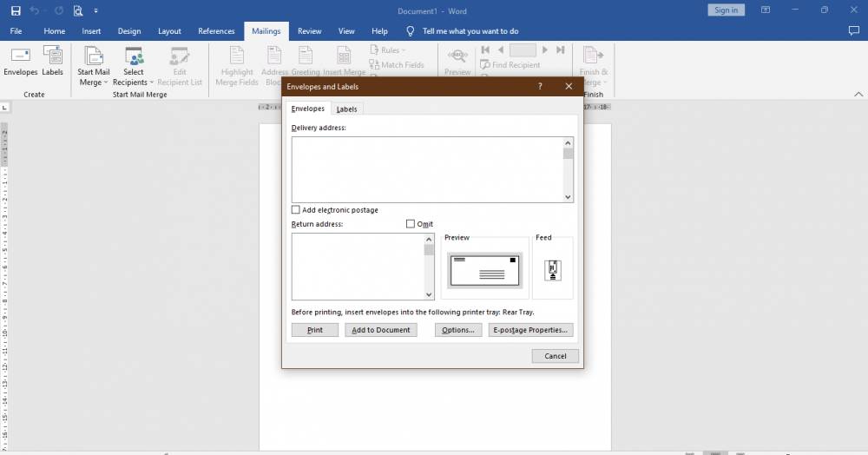Switch to the References tab
Image resolution: width=868 pixels, height=455 pixels.
(216, 31)
